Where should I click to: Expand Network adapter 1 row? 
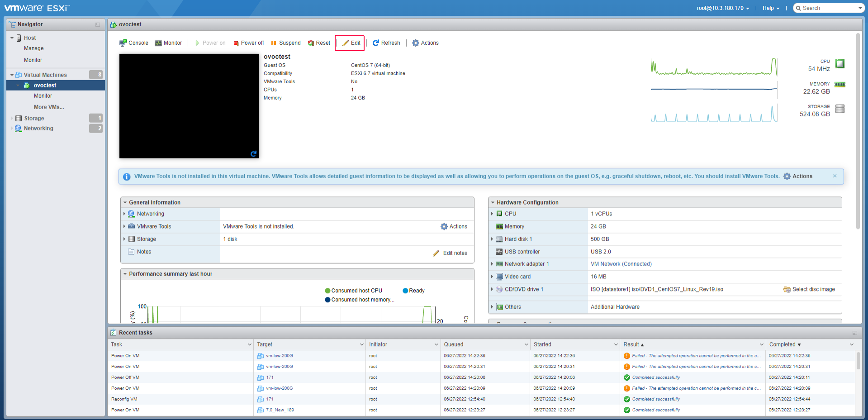[492, 264]
